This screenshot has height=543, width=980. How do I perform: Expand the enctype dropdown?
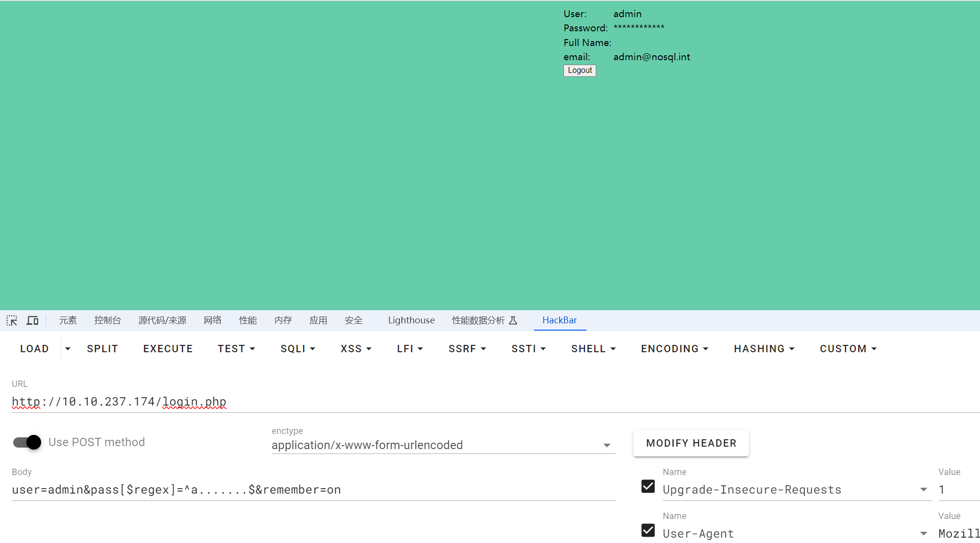[x=607, y=445]
